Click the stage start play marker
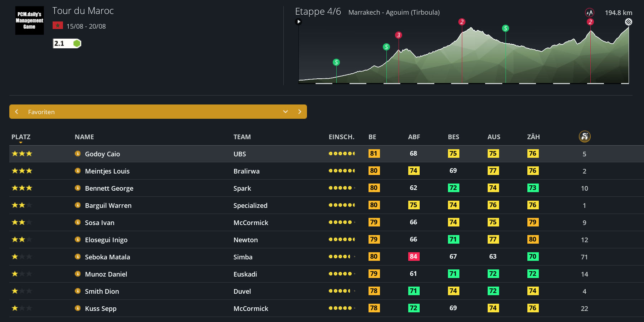 point(298,22)
